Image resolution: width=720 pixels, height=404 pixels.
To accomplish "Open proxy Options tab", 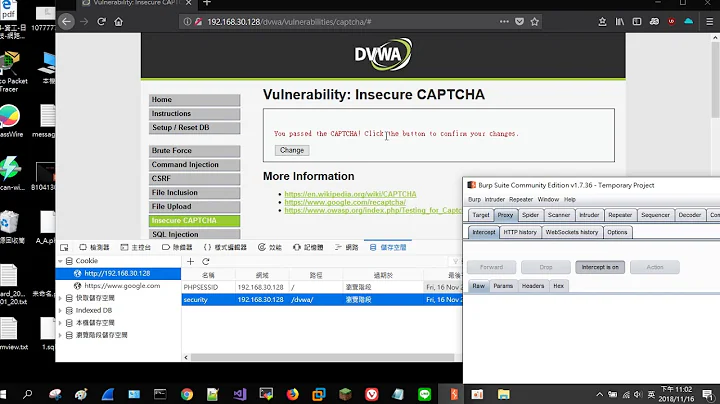I will (617, 232).
